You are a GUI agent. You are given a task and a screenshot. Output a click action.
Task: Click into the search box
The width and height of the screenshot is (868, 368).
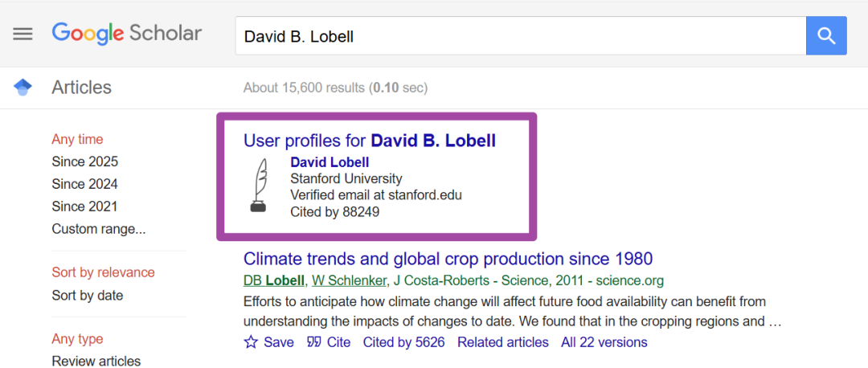pyautogui.click(x=520, y=36)
